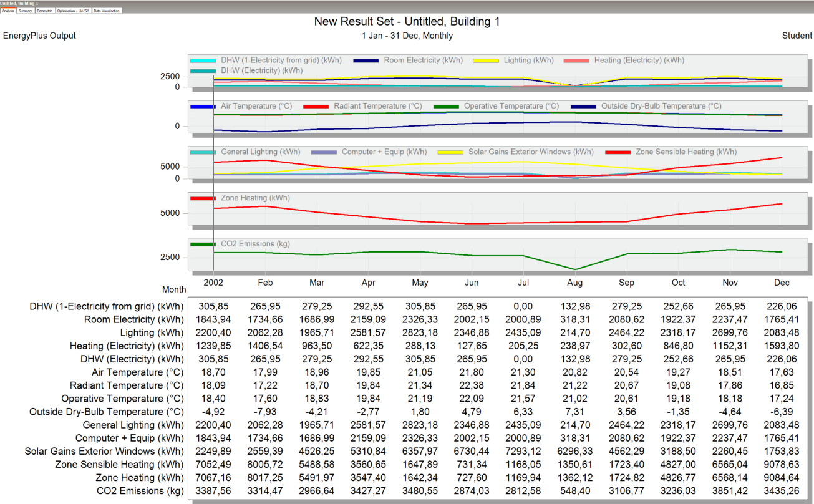Click the Computer + Equip legend swatch

pyautogui.click(x=324, y=152)
